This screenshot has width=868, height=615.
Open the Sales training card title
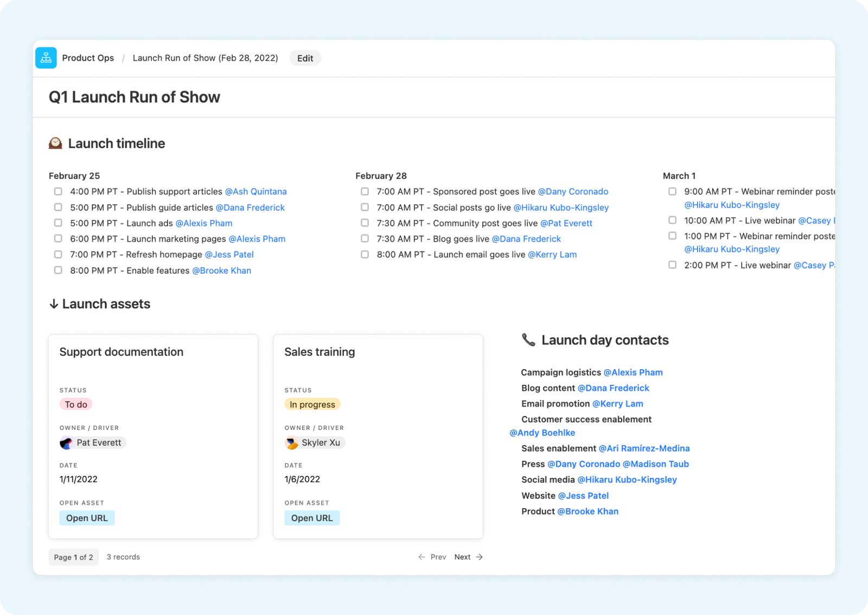pyautogui.click(x=320, y=352)
